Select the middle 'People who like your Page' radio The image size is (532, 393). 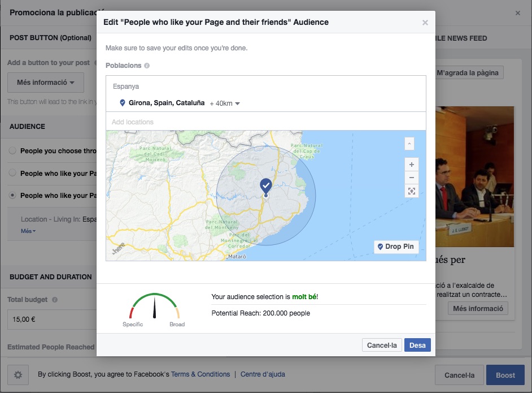[12, 173]
